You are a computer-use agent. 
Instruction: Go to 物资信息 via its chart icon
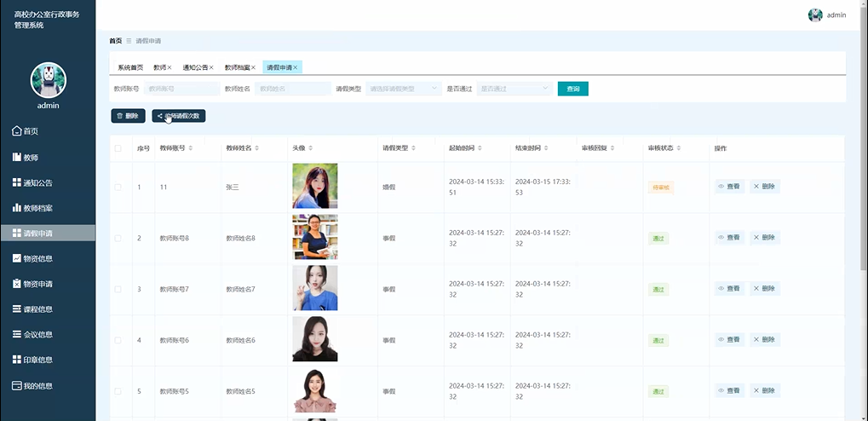16,258
